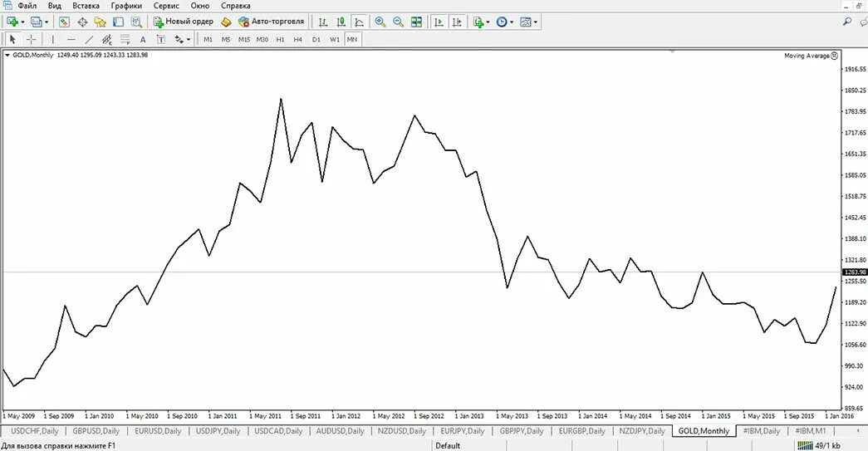Open the Справка menu

point(235,6)
